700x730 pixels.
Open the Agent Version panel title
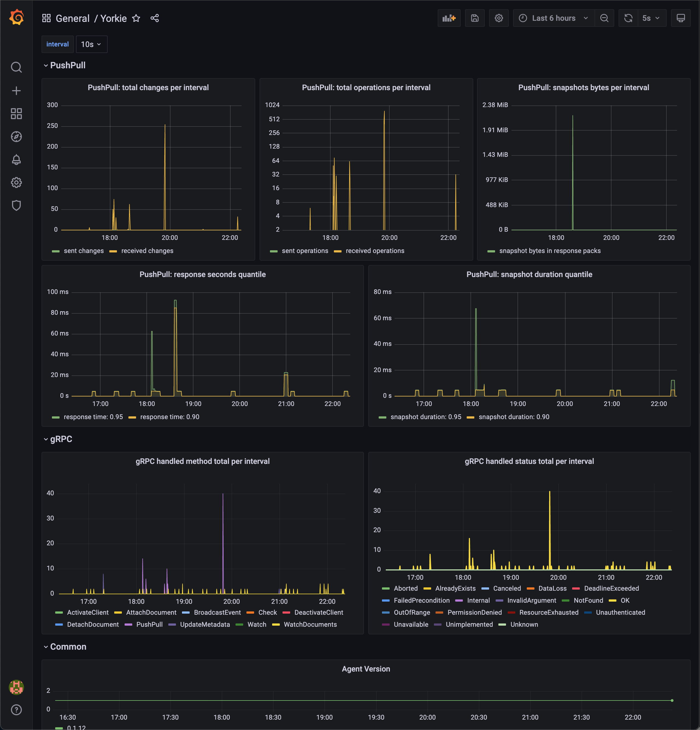pos(366,669)
